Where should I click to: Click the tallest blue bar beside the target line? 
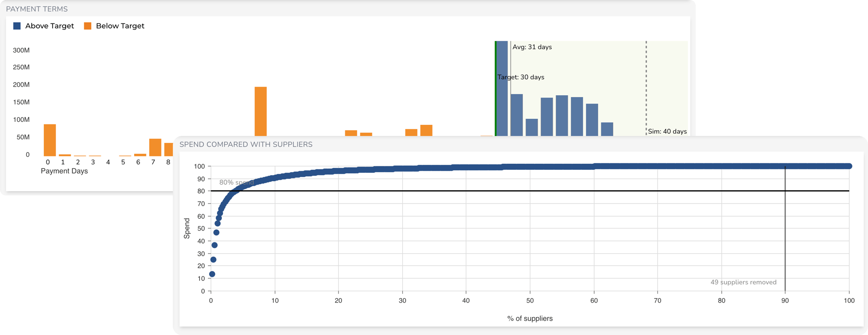point(502,88)
